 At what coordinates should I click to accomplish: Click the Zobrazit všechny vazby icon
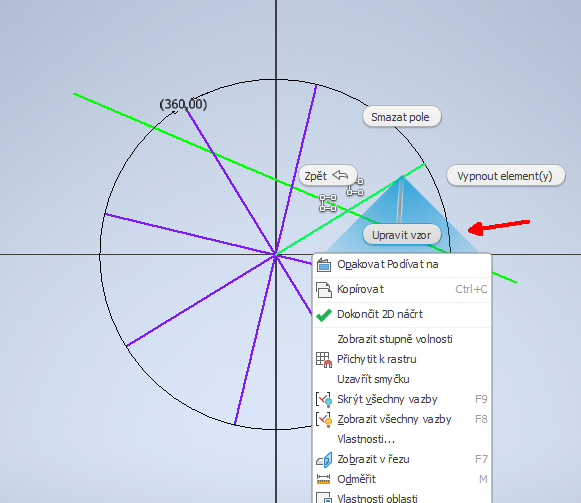click(323, 420)
